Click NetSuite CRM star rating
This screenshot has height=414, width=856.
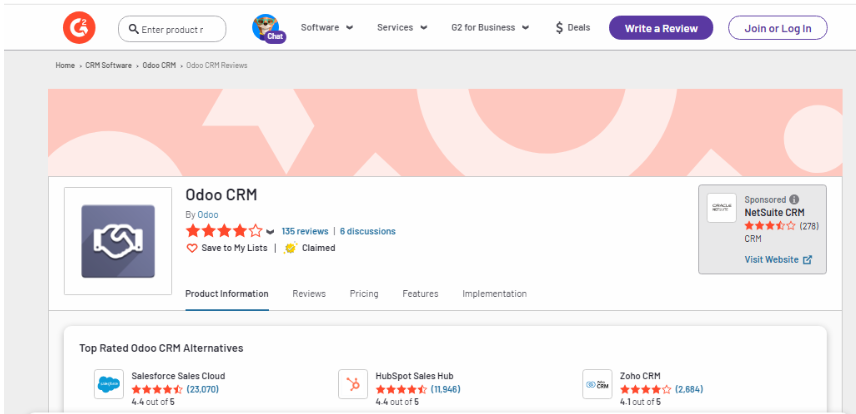(770, 226)
